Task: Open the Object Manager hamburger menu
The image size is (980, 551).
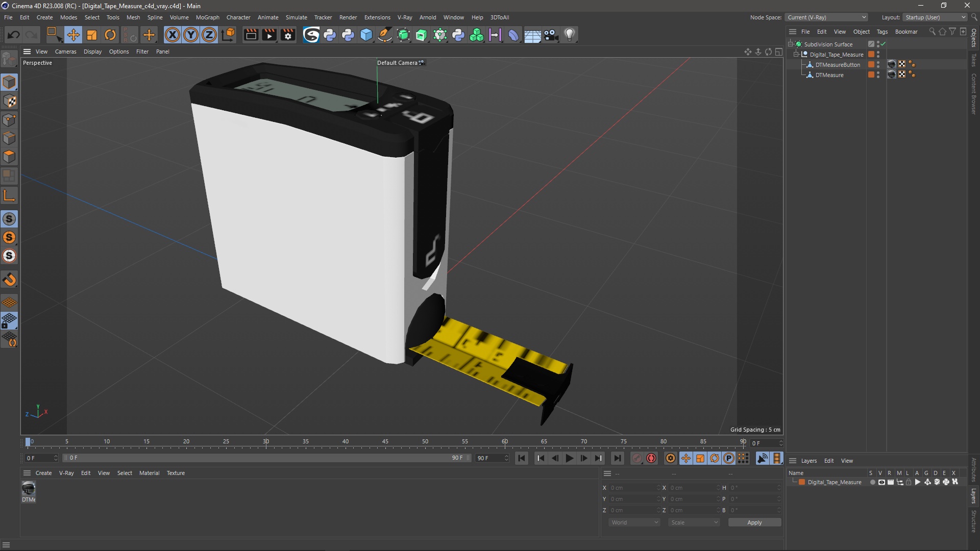Action: click(793, 32)
